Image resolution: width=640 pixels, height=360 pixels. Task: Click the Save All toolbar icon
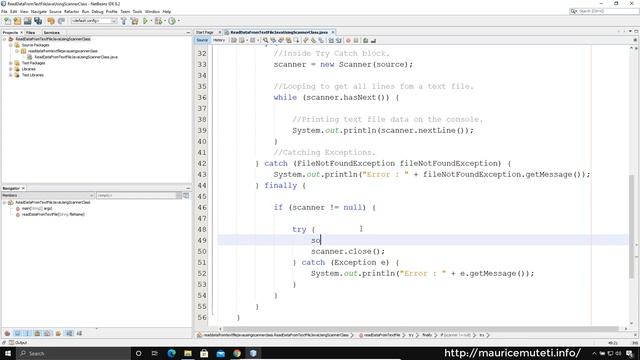pyautogui.click(x=38, y=21)
